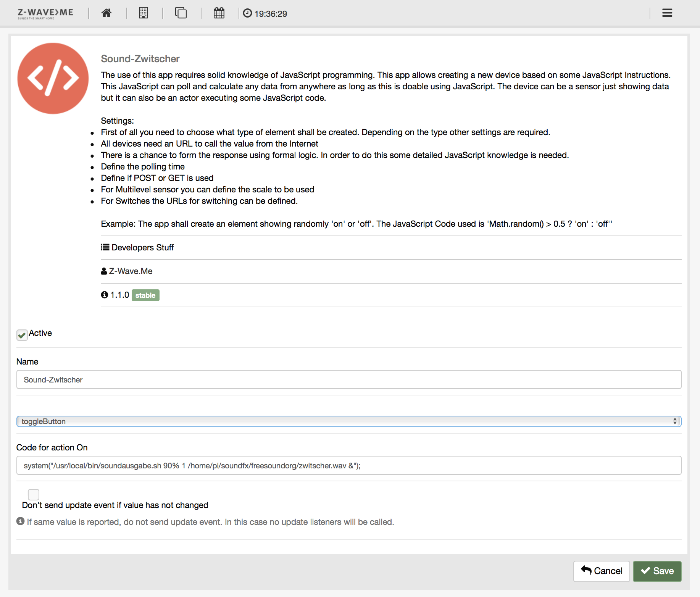Click the dropdown arrows on type selector
Image resolution: width=700 pixels, height=597 pixels.
pos(675,421)
